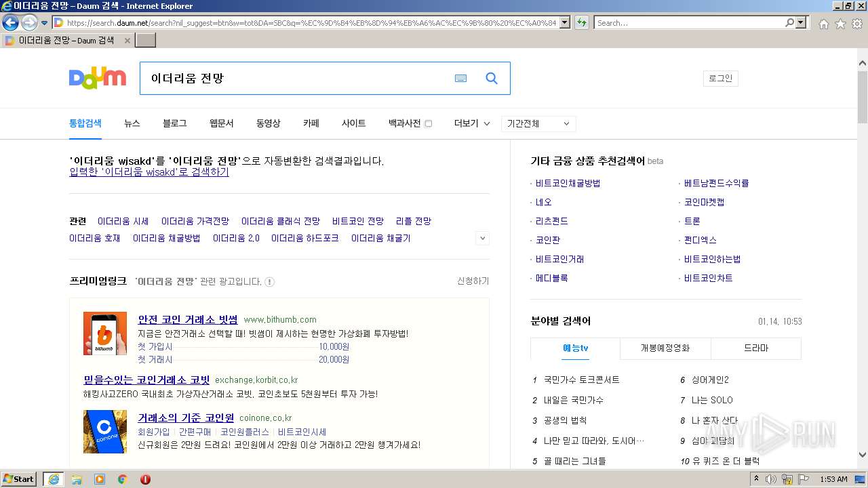Viewport: 868px width, 488px height.
Task: Open a new blank IE tab
Action: click(146, 41)
